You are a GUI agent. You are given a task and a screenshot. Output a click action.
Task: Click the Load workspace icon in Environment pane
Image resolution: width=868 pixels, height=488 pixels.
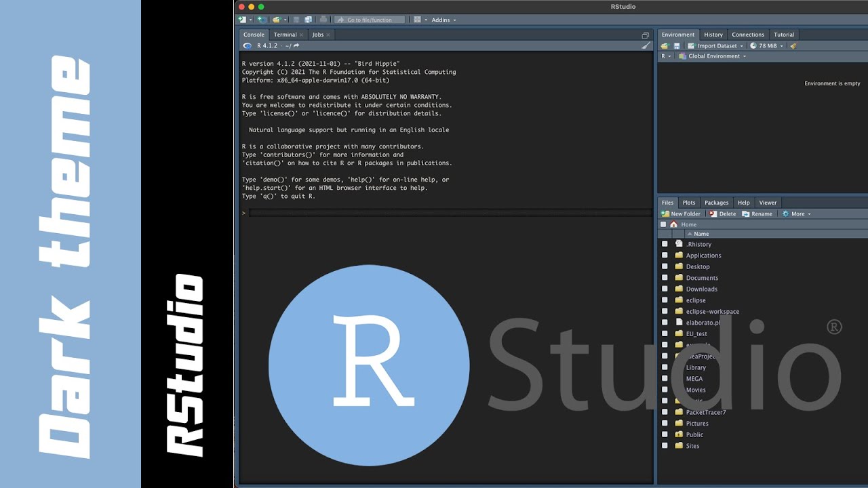[x=665, y=45]
